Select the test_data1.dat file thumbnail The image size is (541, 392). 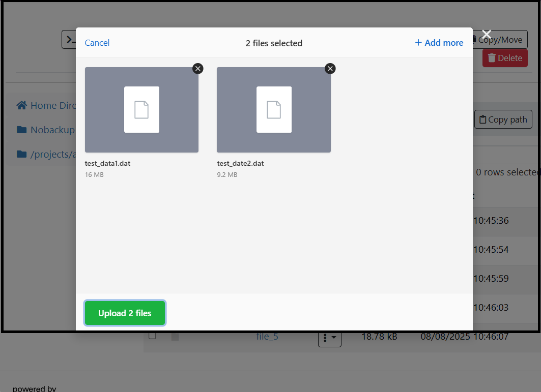141,109
